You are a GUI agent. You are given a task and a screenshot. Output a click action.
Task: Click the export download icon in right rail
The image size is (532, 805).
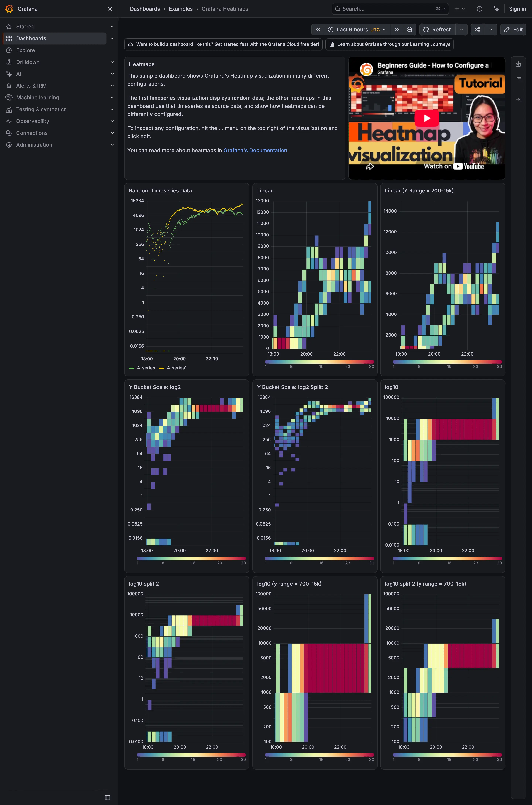pyautogui.click(x=519, y=64)
